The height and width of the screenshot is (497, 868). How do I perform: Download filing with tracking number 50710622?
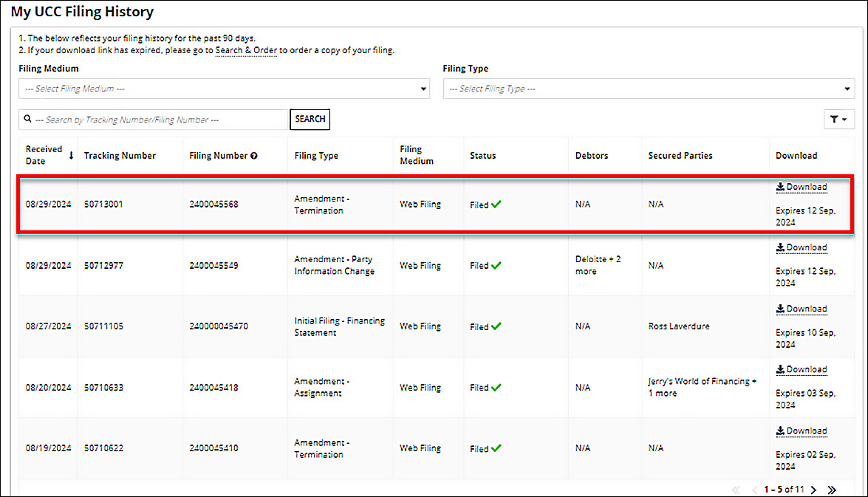pyautogui.click(x=802, y=431)
